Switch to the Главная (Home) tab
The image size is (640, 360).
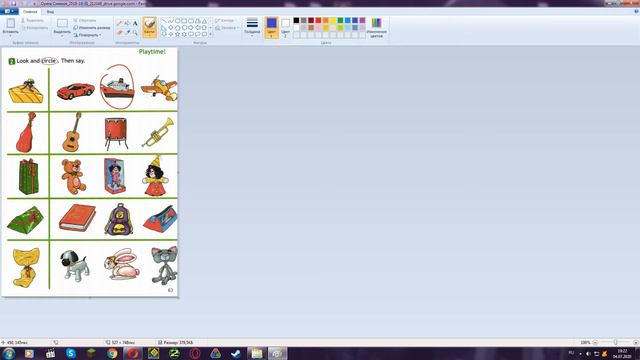[30, 12]
